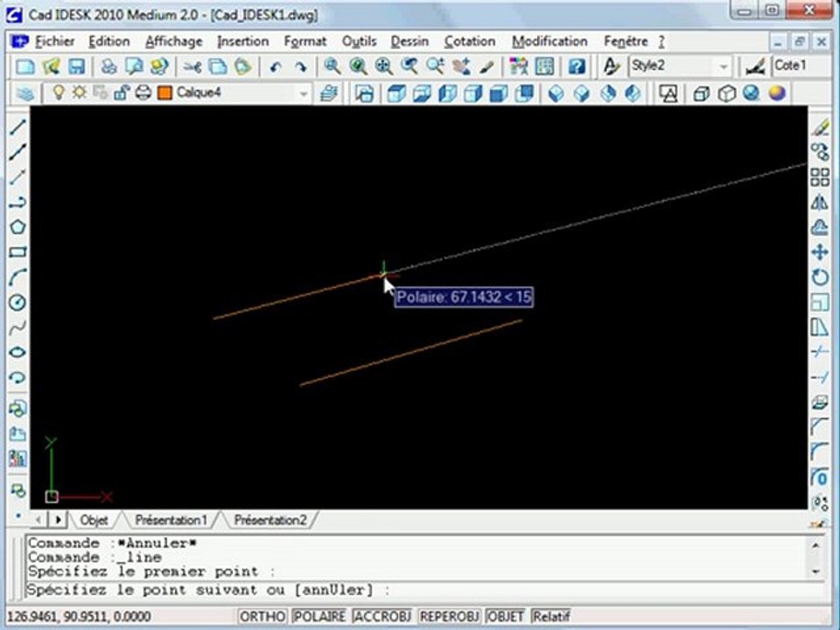Click the Pan realtime hand icon
The height and width of the screenshot is (630, 840).
[461, 66]
